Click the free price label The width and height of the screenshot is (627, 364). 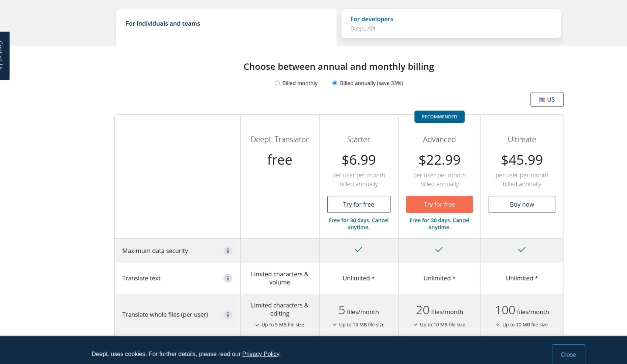[280, 160]
